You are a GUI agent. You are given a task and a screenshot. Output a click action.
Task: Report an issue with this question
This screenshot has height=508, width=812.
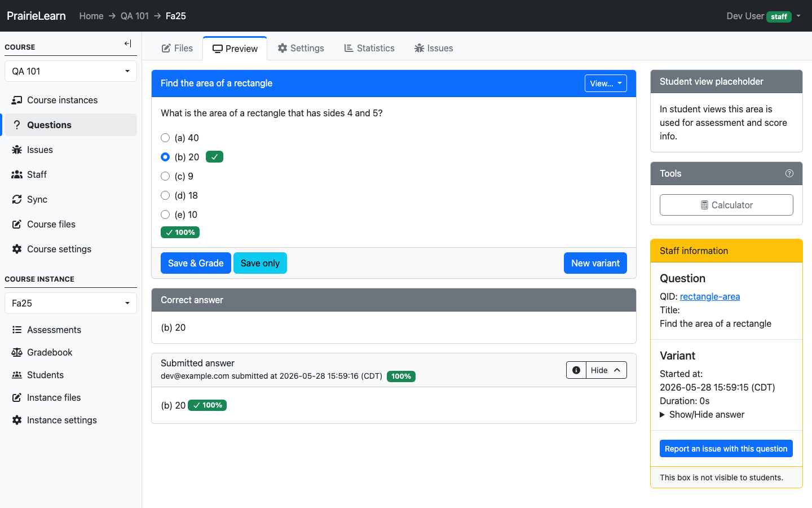click(726, 449)
